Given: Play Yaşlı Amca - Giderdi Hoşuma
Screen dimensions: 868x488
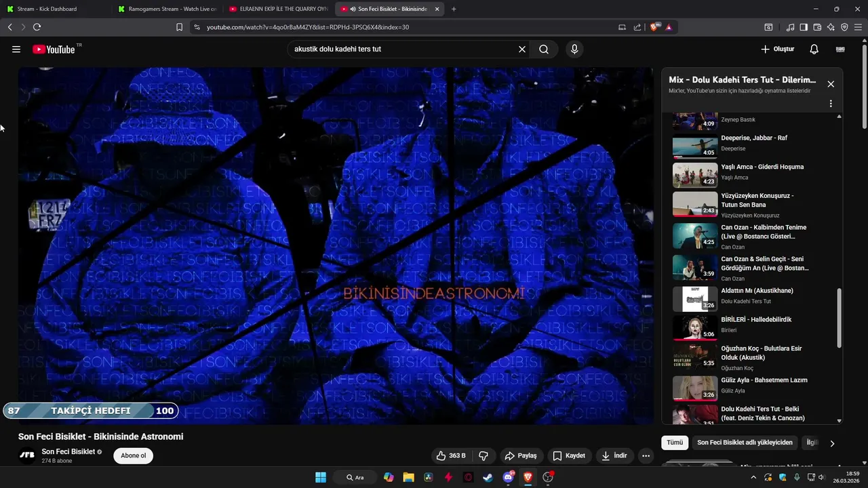Looking at the screenshot, I should [x=751, y=175].
